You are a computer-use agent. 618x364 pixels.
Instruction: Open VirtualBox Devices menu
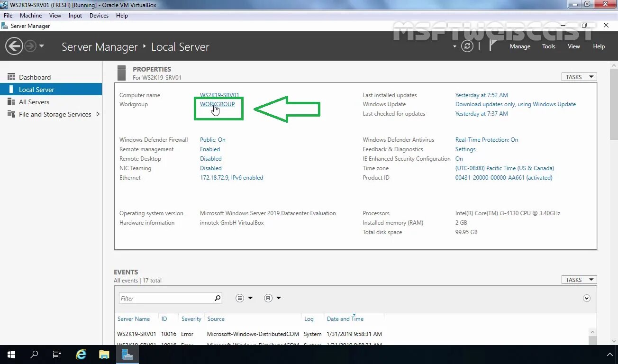pyautogui.click(x=99, y=16)
